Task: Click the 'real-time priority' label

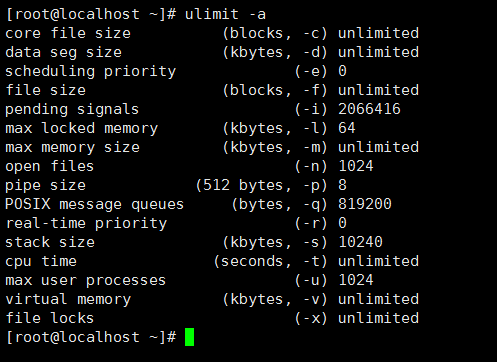Action: pos(86,223)
